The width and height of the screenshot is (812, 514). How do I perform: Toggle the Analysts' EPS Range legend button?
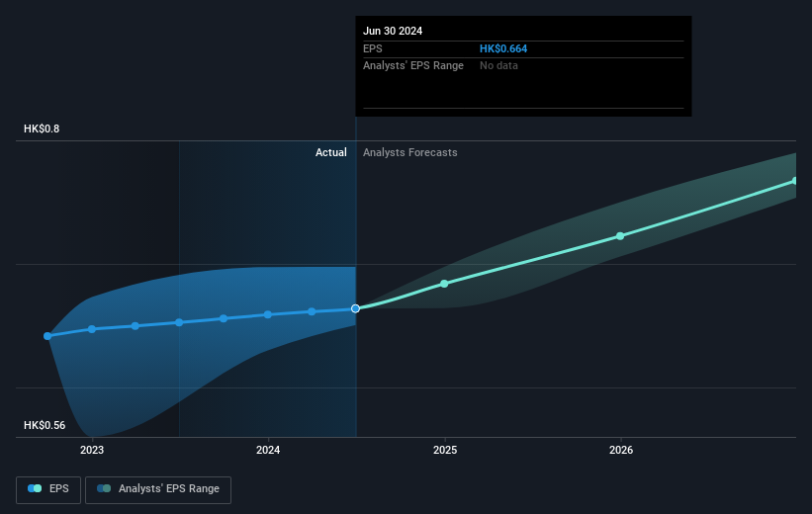pyautogui.click(x=158, y=489)
